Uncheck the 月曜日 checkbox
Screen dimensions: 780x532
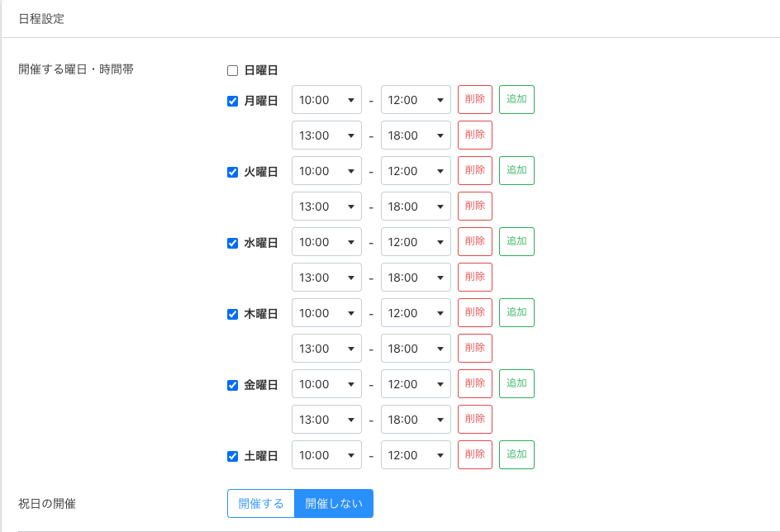[232, 101]
